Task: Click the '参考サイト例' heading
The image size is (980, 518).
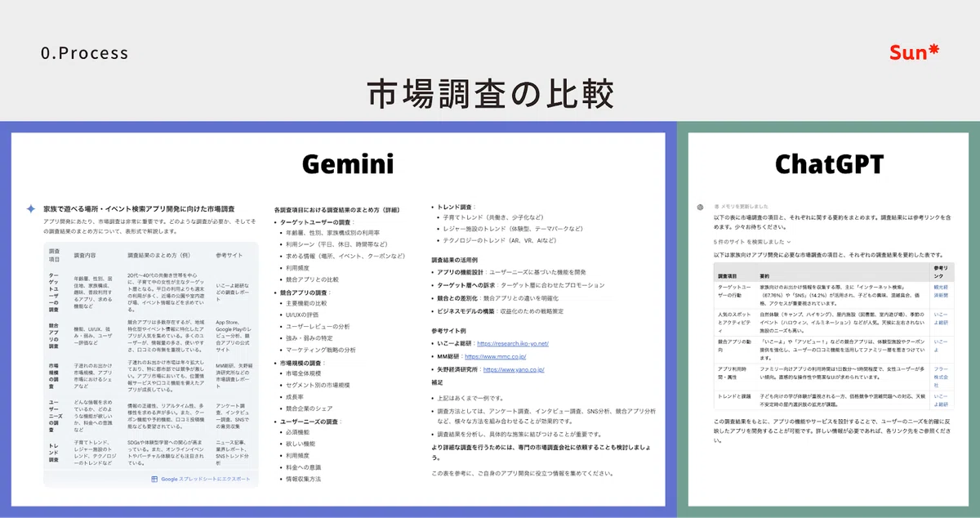Action: point(450,331)
